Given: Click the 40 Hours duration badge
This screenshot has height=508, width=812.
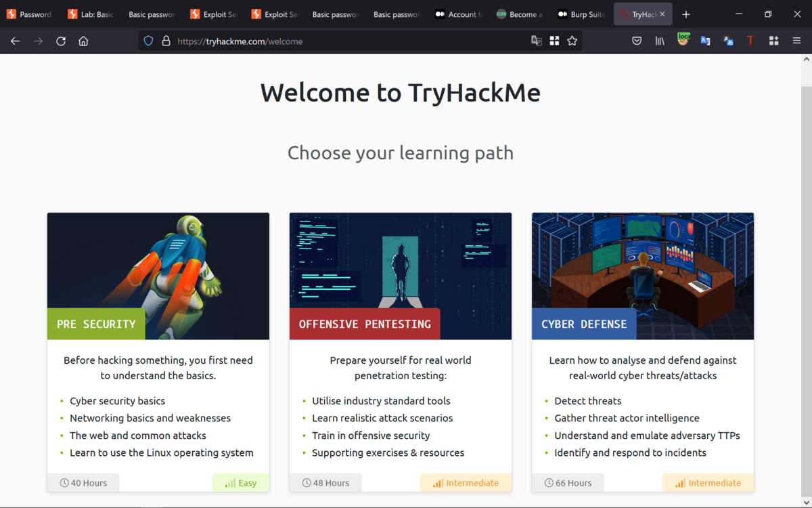Looking at the screenshot, I should (83, 483).
